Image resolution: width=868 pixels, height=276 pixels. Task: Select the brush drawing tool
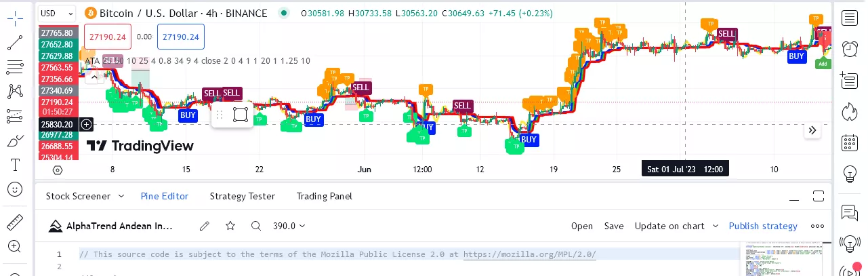pos(15,140)
